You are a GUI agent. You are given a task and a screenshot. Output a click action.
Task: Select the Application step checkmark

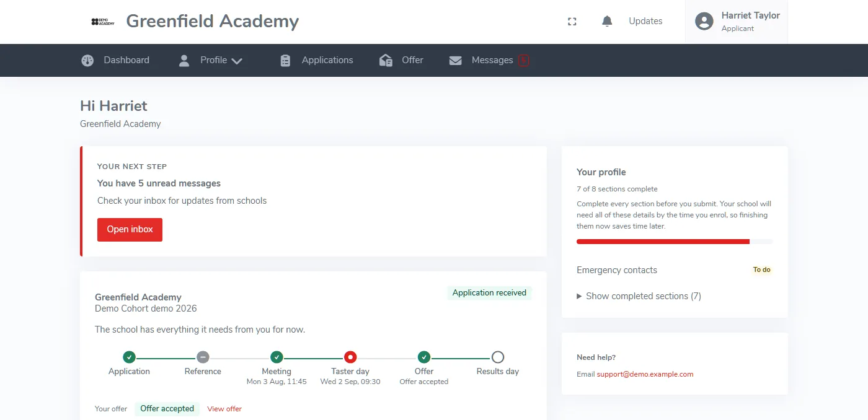129,357
